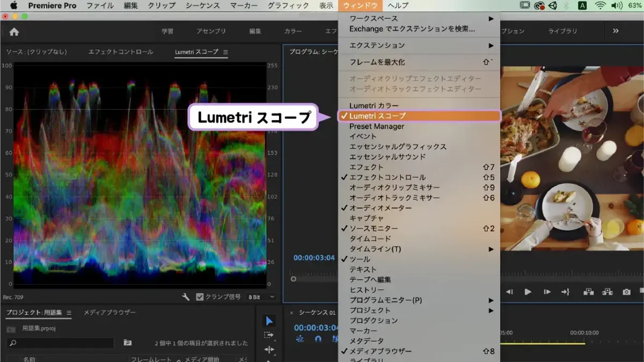Image resolution: width=644 pixels, height=362 pixels.
Task: Show more workspaces via double chevron
Action: pyautogui.click(x=616, y=31)
